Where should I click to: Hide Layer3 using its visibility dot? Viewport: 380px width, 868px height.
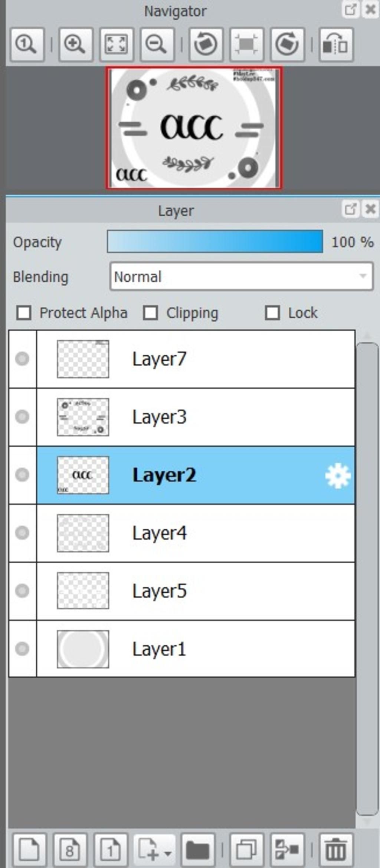[22, 417]
